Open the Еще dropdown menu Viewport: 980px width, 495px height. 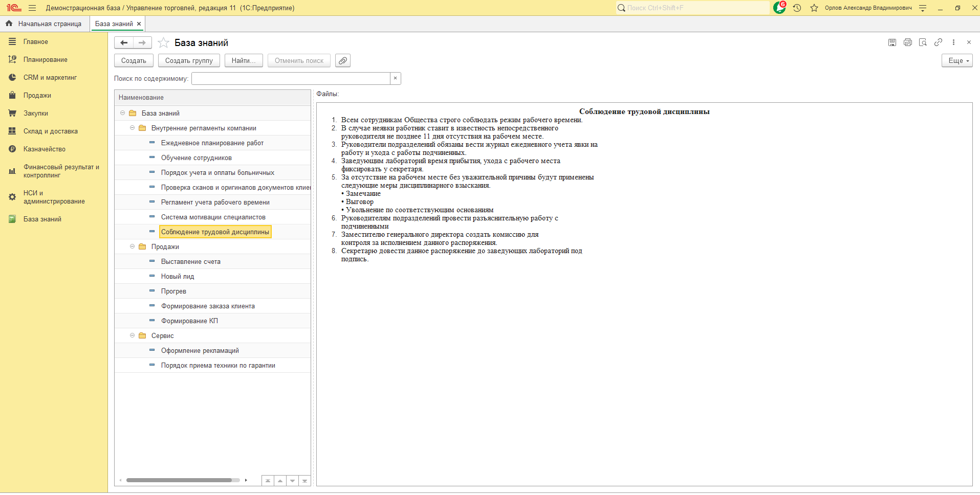pos(957,61)
